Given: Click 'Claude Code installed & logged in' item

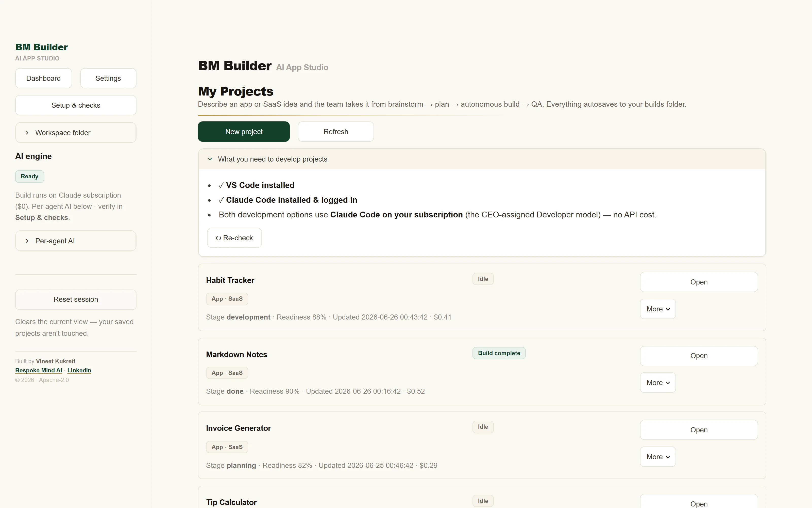Looking at the screenshot, I should point(288,200).
